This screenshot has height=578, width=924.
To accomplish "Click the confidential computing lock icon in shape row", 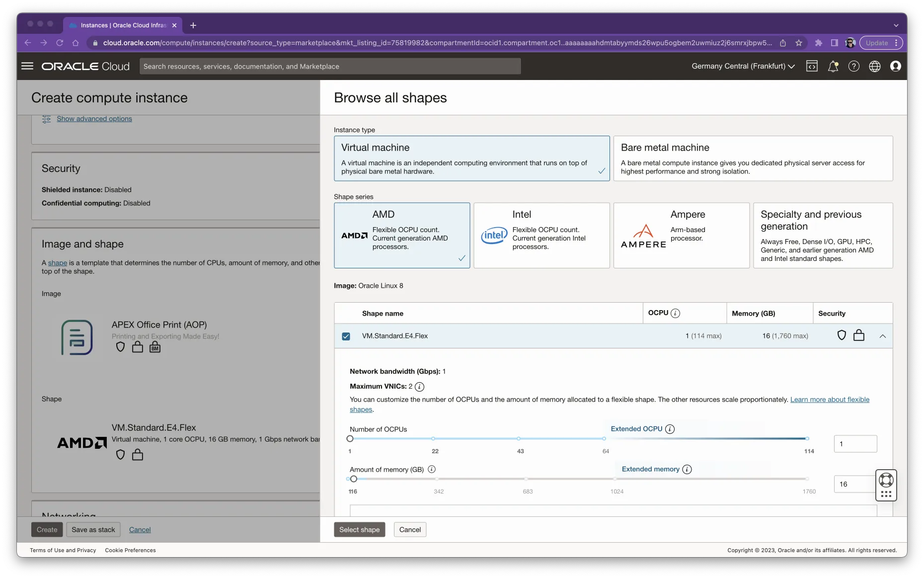I will pos(859,335).
